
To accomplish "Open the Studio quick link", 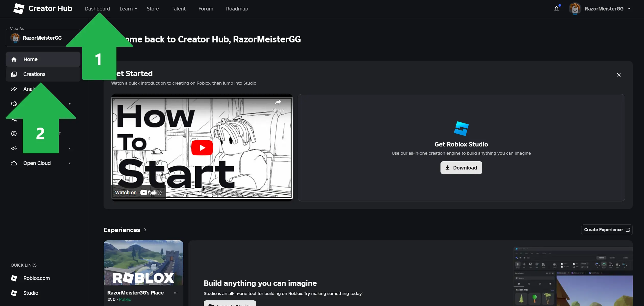I will click(31, 293).
